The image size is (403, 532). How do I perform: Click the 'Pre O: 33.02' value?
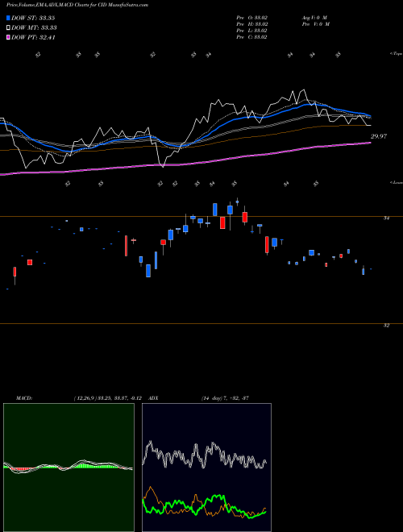pos(252,18)
